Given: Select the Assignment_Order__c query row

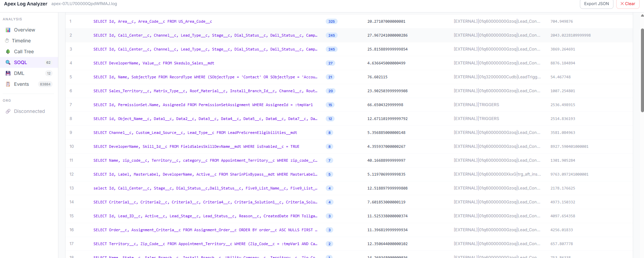Looking at the screenshot, I should 349,230.
